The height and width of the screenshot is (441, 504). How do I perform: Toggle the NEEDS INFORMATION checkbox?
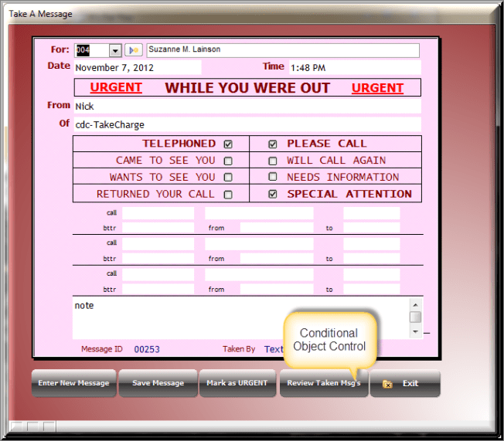tap(273, 178)
